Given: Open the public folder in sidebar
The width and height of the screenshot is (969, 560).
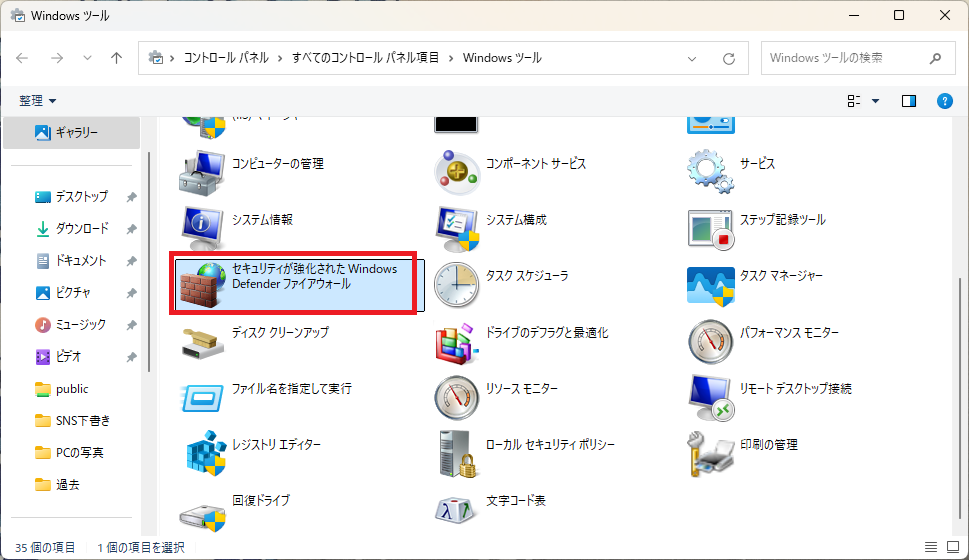Looking at the screenshot, I should click(62, 389).
